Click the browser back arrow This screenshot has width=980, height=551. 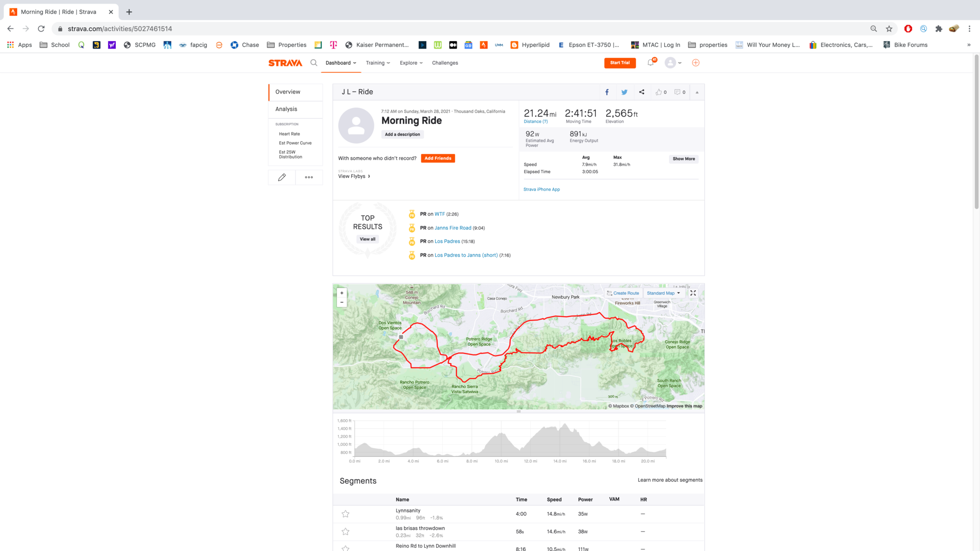10,29
